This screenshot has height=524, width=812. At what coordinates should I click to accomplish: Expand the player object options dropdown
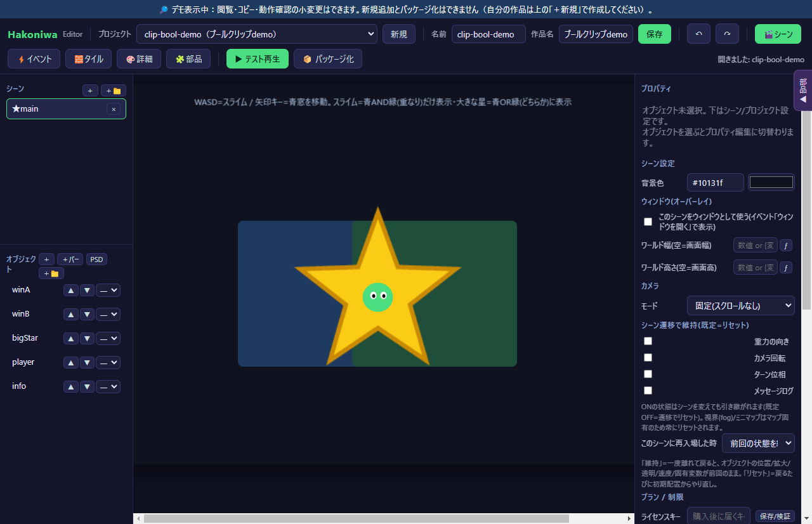click(108, 362)
